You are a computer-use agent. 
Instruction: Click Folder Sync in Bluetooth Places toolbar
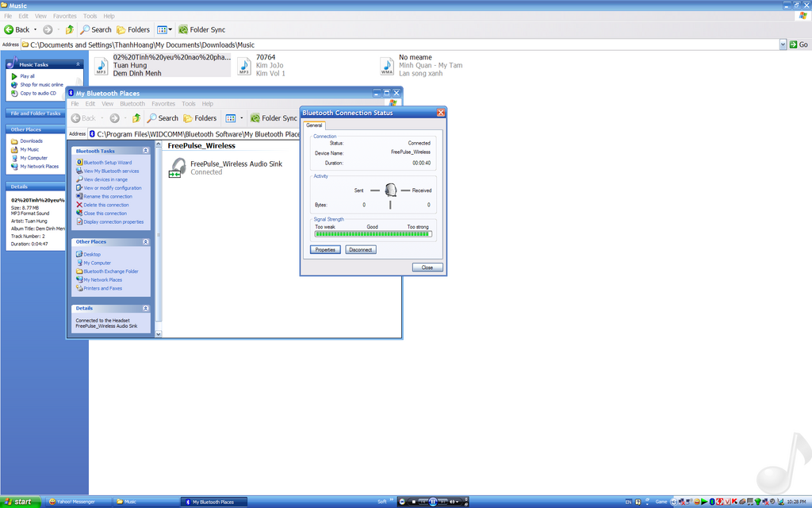[274, 118]
